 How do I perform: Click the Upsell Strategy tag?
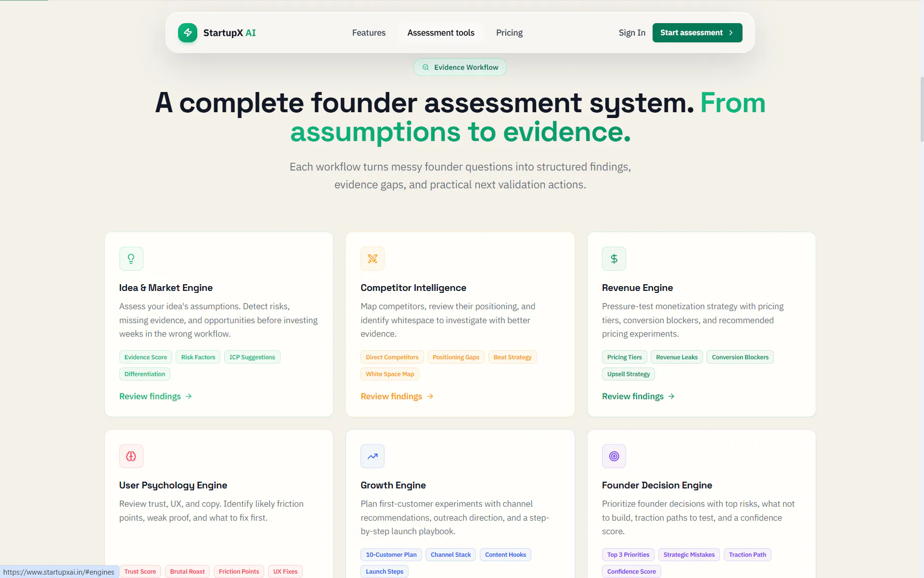pyautogui.click(x=629, y=374)
